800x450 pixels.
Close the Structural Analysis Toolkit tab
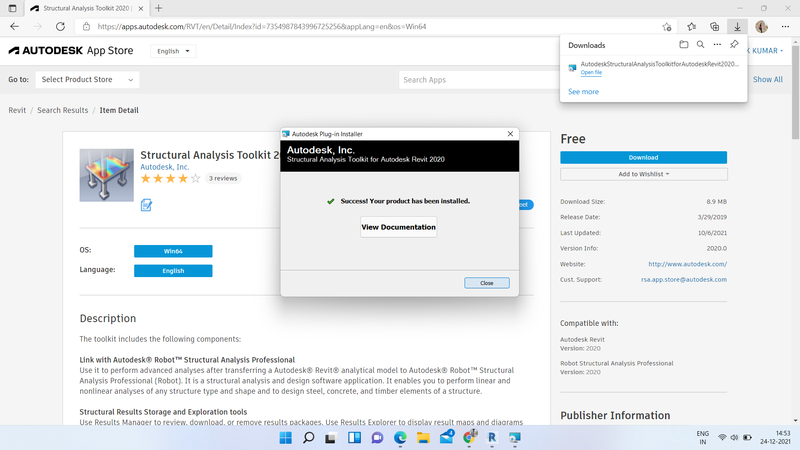click(x=141, y=8)
